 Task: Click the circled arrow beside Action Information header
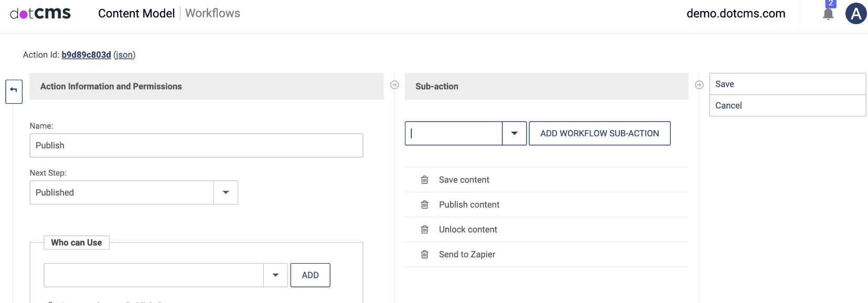click(395, 85)
